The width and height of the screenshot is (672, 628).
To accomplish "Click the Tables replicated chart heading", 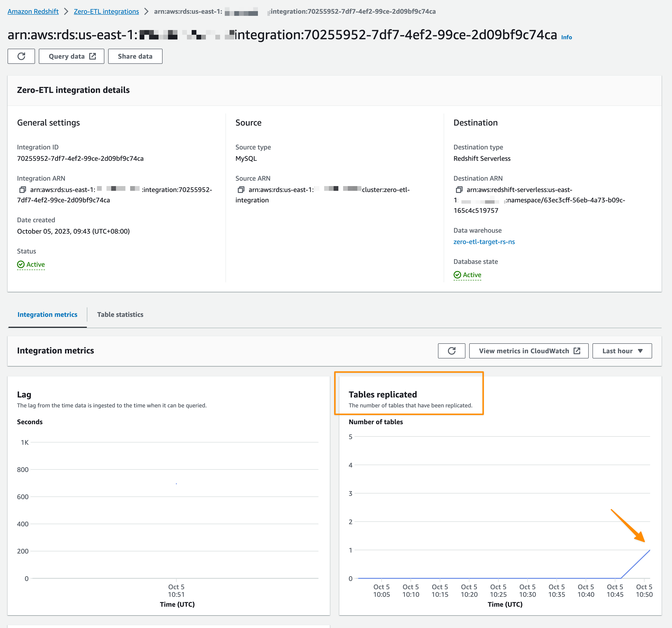I will click(x=383, y=394).
